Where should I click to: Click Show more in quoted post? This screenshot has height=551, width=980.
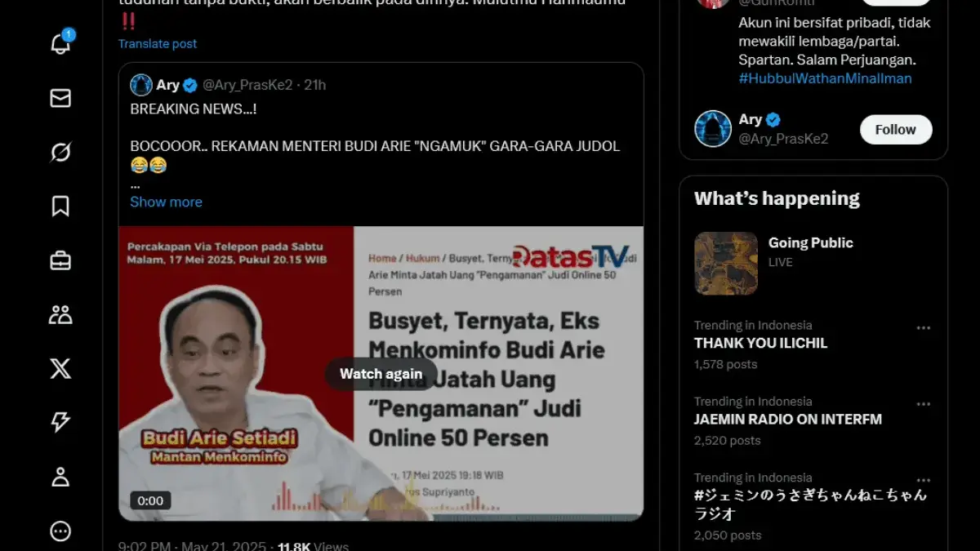coord(166,202)
